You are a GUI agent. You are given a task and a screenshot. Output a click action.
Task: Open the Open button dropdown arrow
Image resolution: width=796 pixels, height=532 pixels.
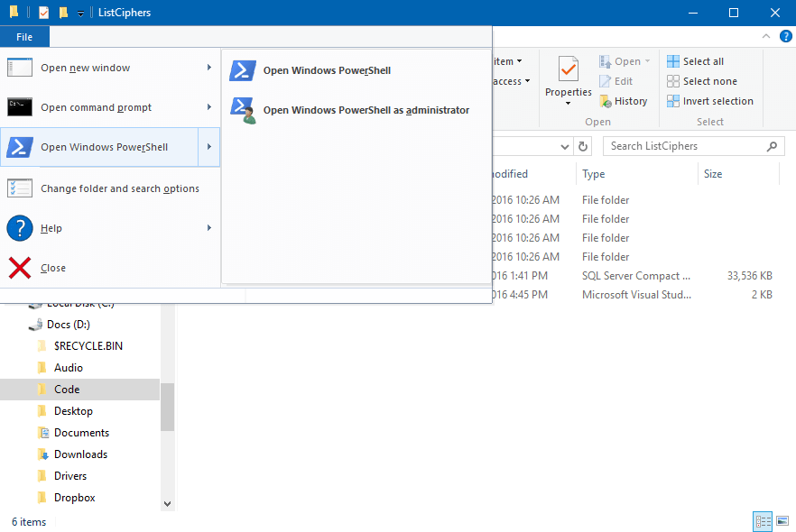coord(647,61)
